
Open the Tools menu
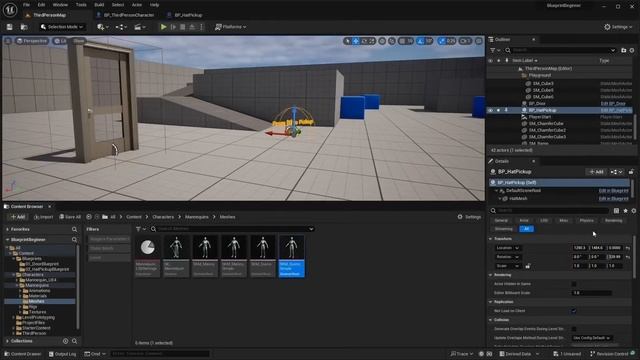(x=81, y=5)
